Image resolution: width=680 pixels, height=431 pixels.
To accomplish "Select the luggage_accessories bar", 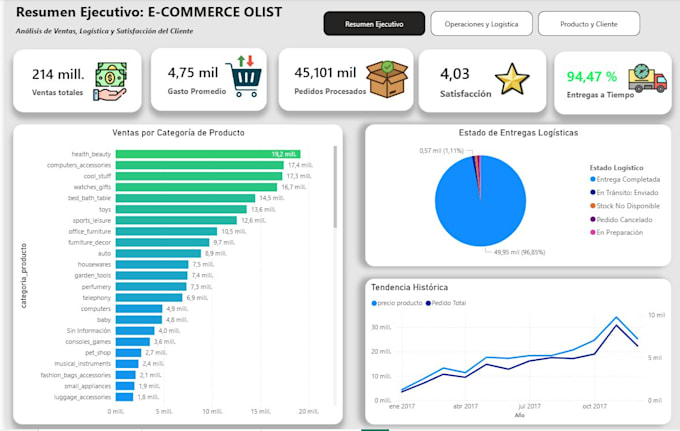I will [x=124, y=397].
